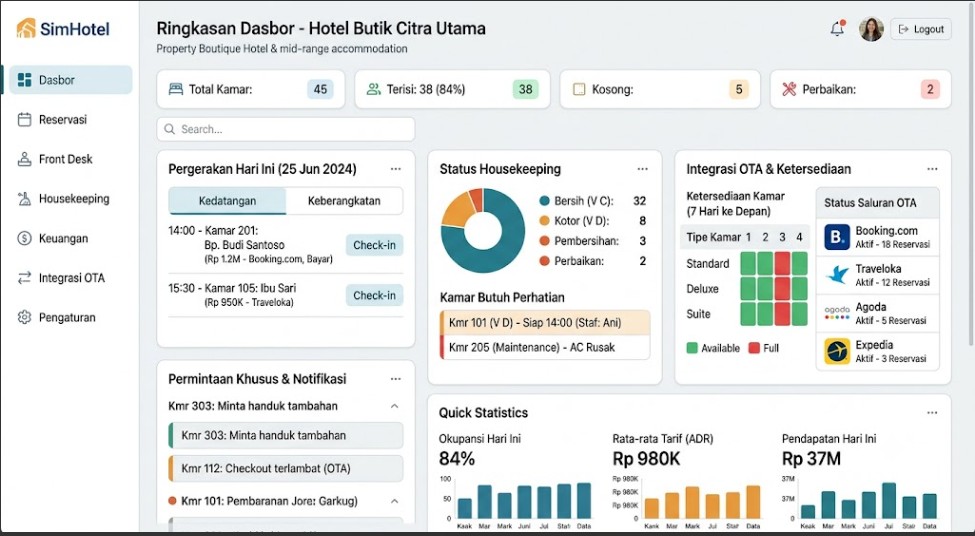The width and height of the screenshot is (975, 536).
Task: Open Kmr 101 (V D) Siap 14:00 alert
Action: [x=545, y=323]
